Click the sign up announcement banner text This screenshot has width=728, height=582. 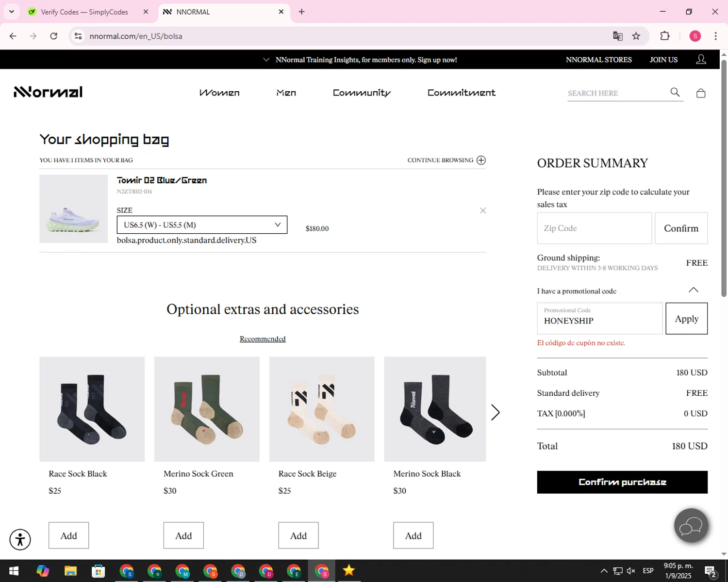366,60
